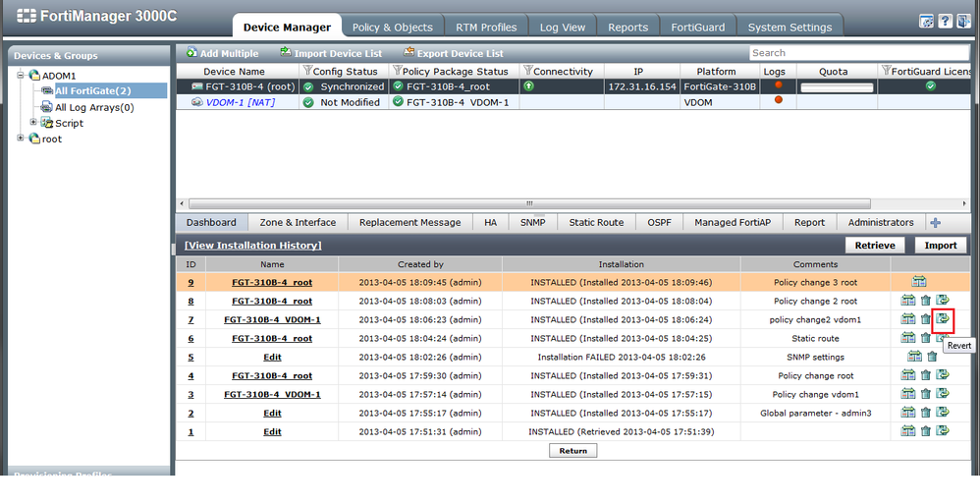The height and width of the screenshot is (503, 980).
Task: Delete revision ID 7 via trash icon
Action: point(926,319)
